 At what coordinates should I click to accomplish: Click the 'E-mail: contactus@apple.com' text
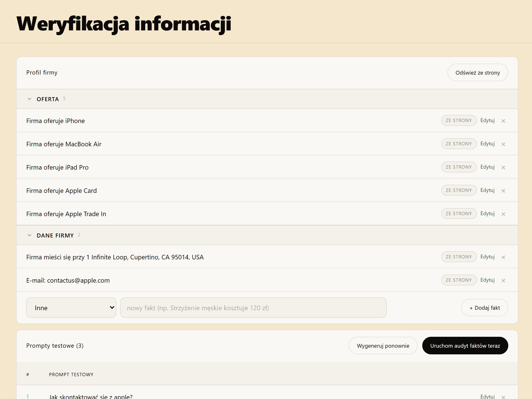click(68, 280)
